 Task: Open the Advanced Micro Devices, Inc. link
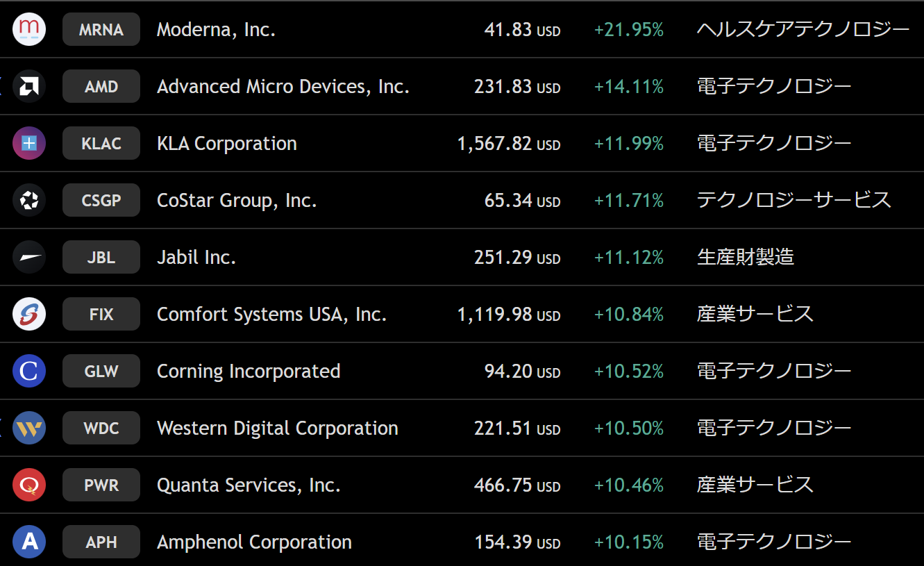coord(283,87)
